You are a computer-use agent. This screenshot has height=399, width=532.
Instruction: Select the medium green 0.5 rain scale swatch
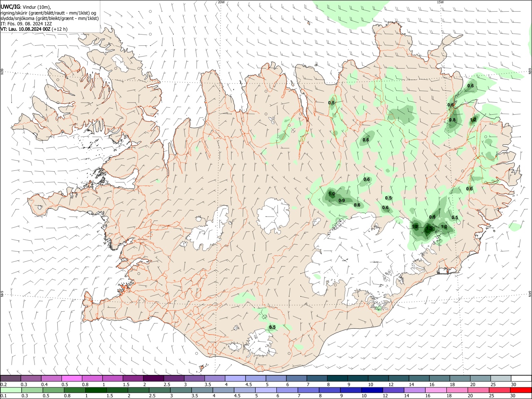click(53, 390)
